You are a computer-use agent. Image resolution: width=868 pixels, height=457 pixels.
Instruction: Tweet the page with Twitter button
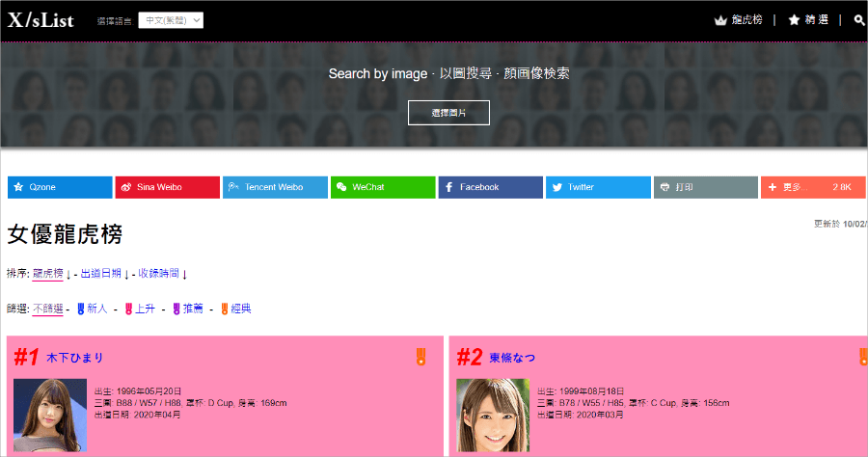coord(598,187)
